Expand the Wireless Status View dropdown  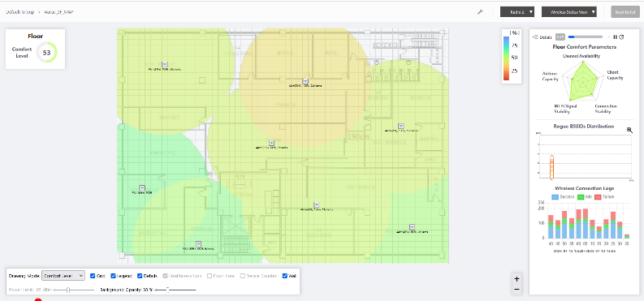click(x=569, y=12)
